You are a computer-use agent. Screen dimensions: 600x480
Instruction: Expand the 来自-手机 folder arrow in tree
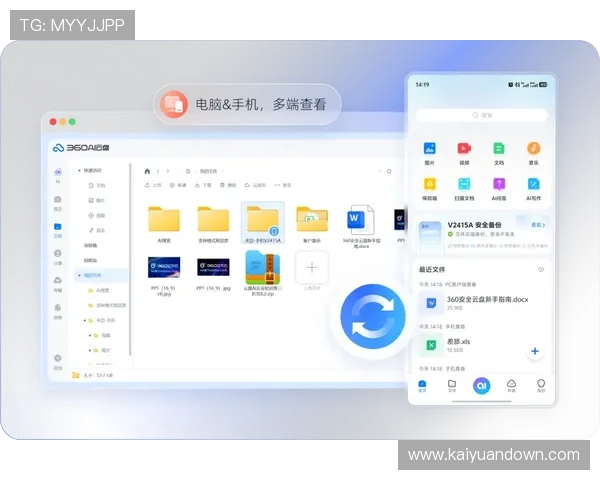[85, 320]
